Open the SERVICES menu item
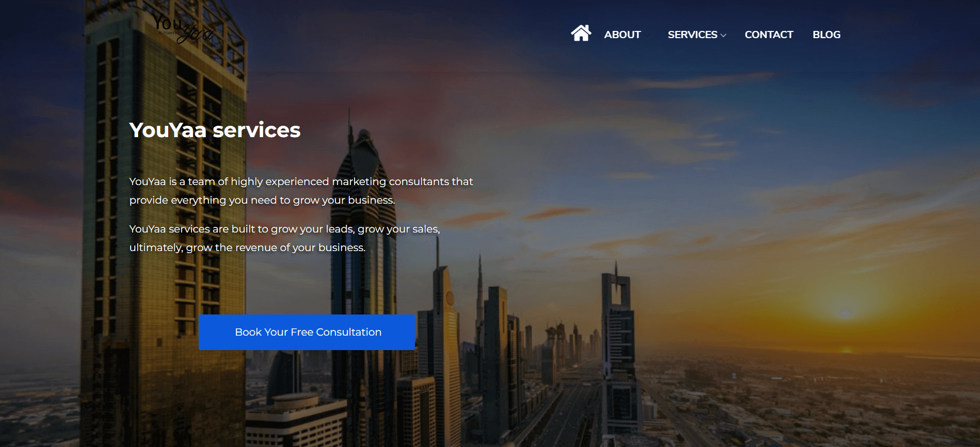980x447 pixels. (693, 35)
